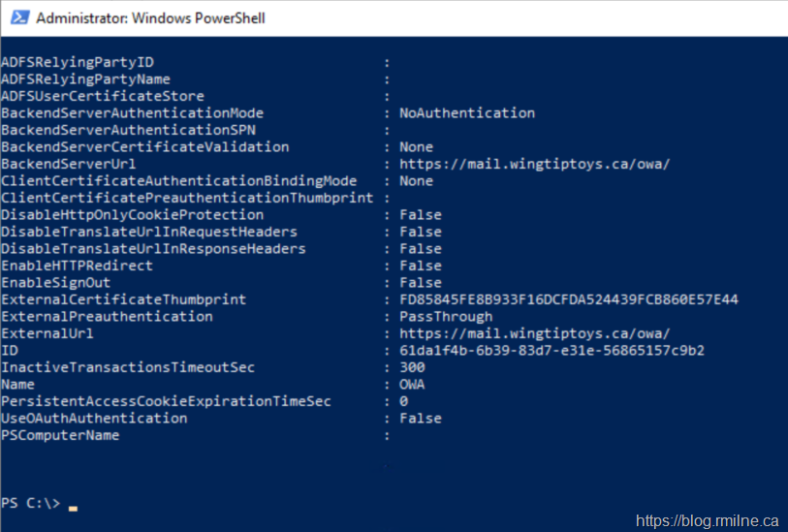788x532 pixels.
Task: Click the False value beside EnableSignOut
Action: (x=420, y=283)
